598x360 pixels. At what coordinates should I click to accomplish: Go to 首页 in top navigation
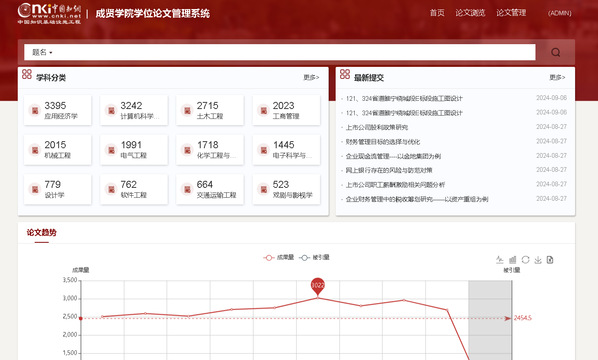coord(437,13)
